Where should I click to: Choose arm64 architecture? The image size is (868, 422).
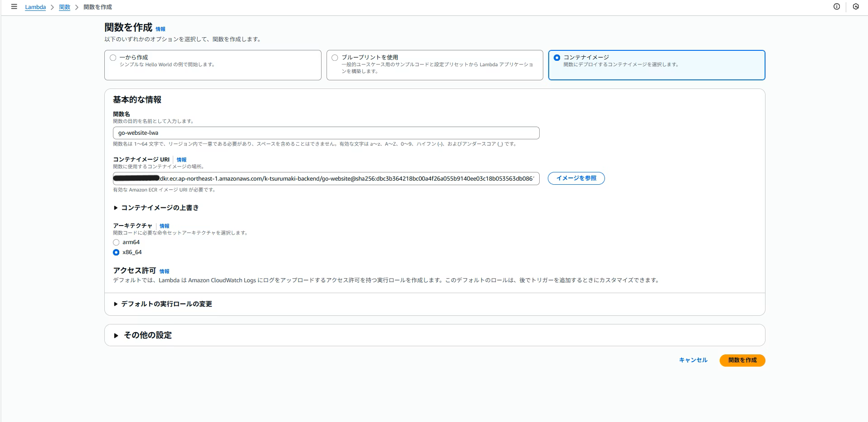click(116, 242)
